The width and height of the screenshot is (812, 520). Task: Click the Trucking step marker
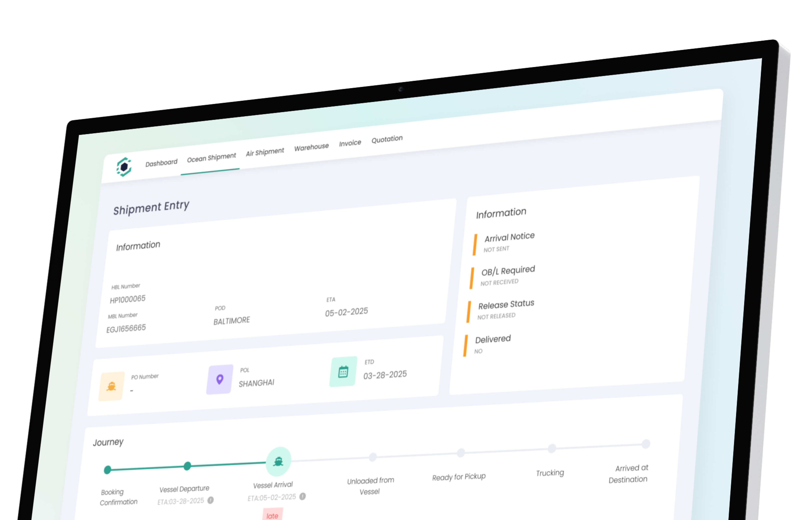pos(552,448)
